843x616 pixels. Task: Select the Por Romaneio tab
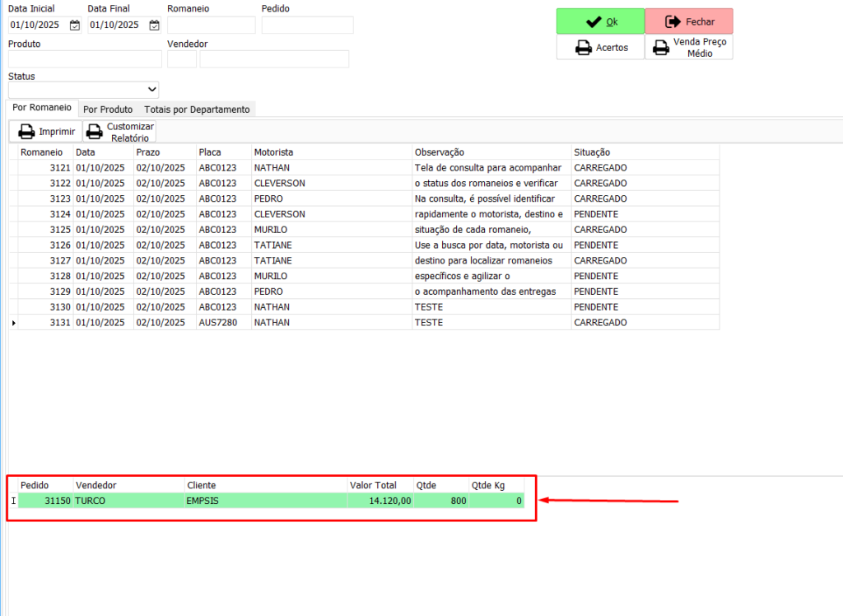click(42, 108)
